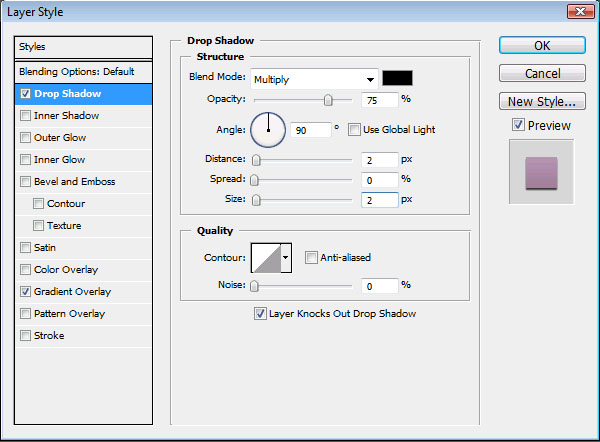The image size is (600, 442).
Task: Click the Contour curve thumbnail
Action: [266, 258]
